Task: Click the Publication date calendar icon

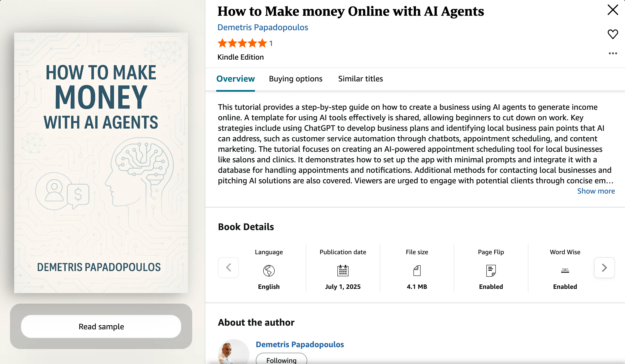Action: pos(343,271)
